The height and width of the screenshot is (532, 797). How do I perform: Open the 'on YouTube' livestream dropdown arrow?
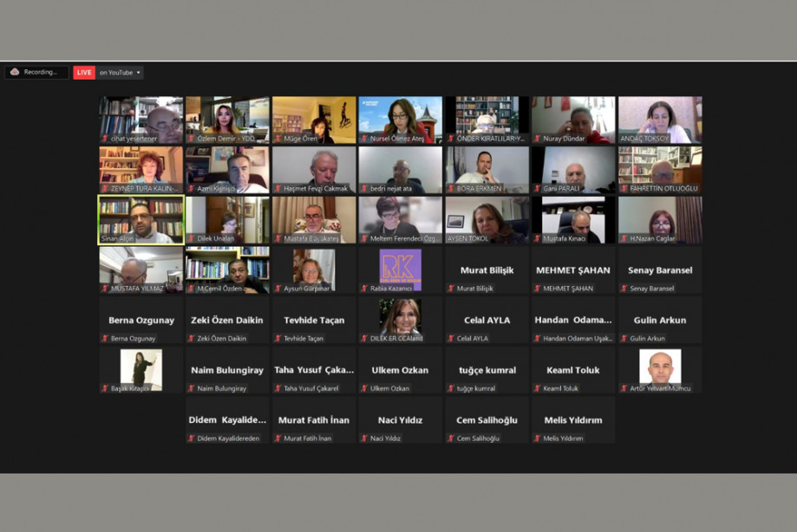click(139, 73)
